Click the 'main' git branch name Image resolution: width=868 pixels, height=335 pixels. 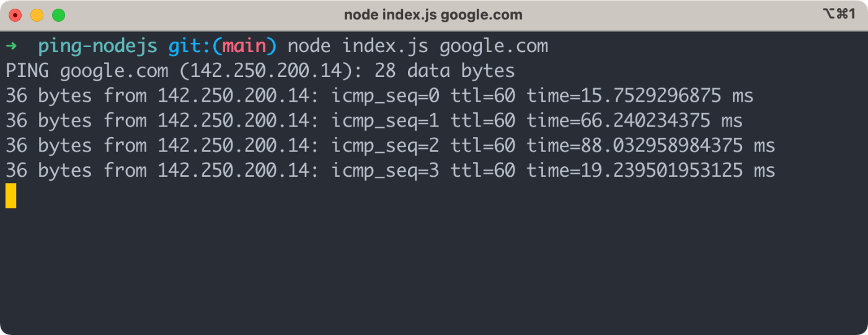click(x=244, y=47)
